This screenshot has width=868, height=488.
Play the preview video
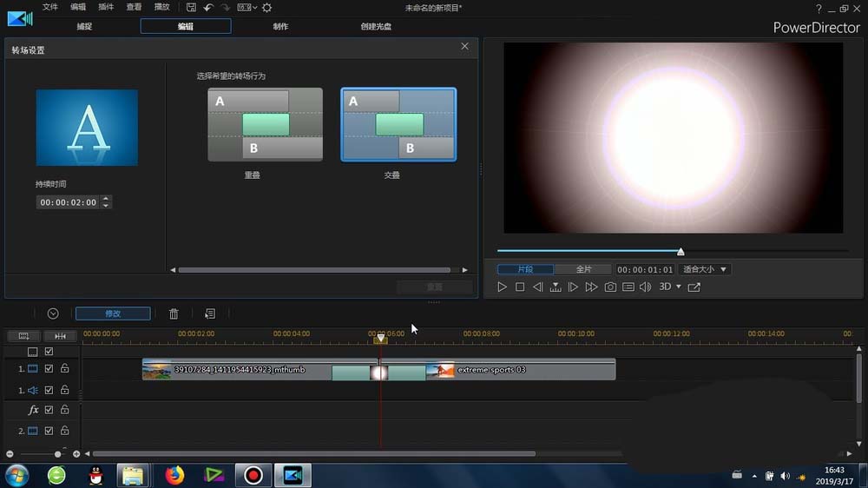[x=503, y=287]
